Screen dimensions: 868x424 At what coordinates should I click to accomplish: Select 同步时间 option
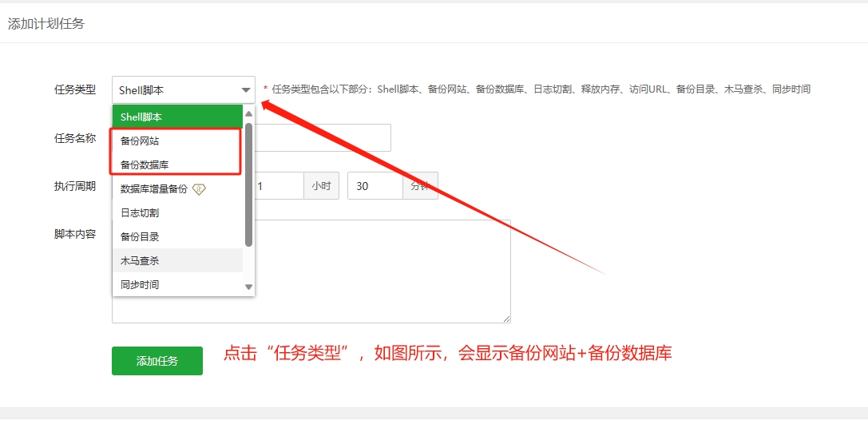coord(177,285)
